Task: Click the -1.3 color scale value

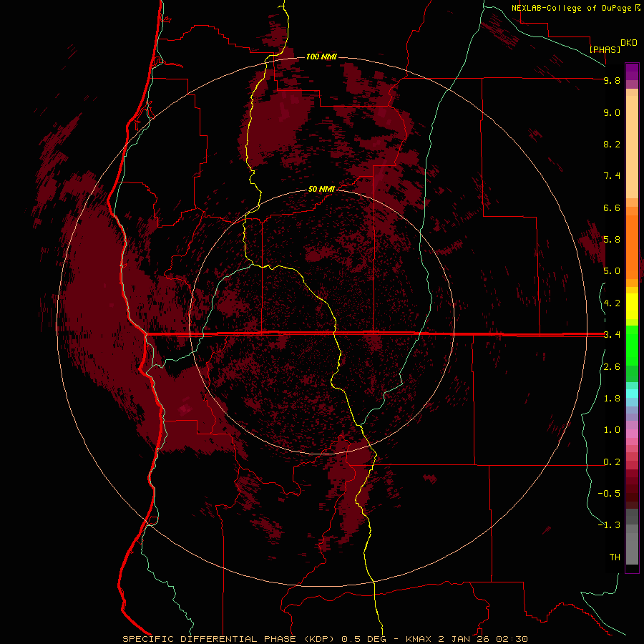Action: coord(610,525)
